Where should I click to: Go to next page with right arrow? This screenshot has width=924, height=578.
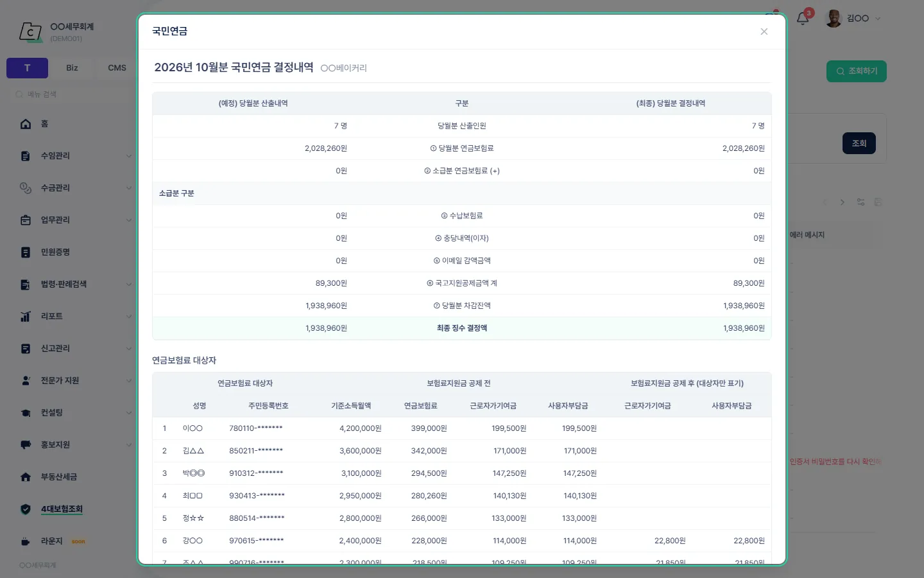click(843, 202)
